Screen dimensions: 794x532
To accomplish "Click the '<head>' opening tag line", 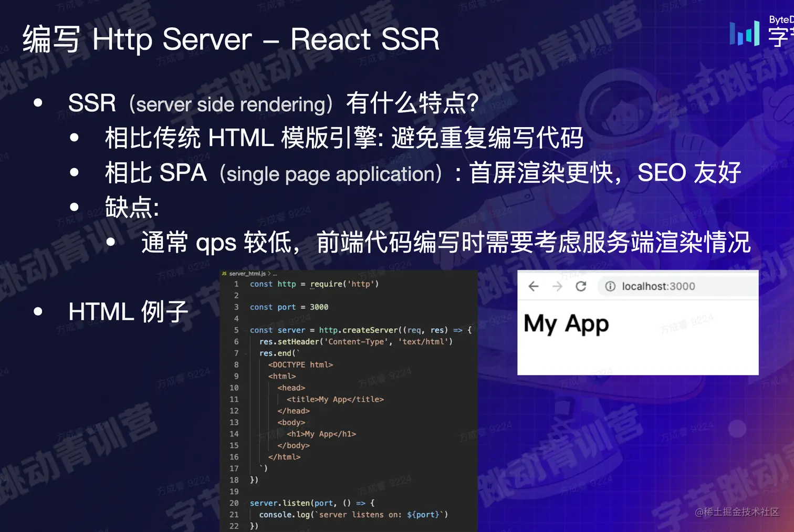I will point(291,388).
